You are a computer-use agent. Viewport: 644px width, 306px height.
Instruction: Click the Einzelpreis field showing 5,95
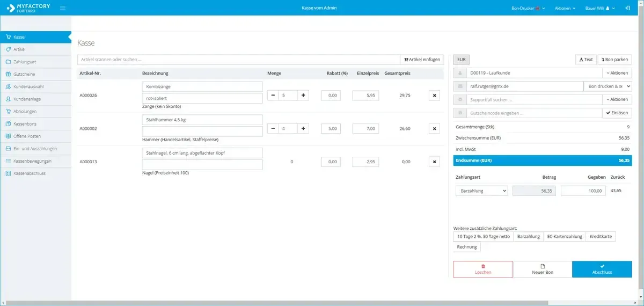(366, 96)
